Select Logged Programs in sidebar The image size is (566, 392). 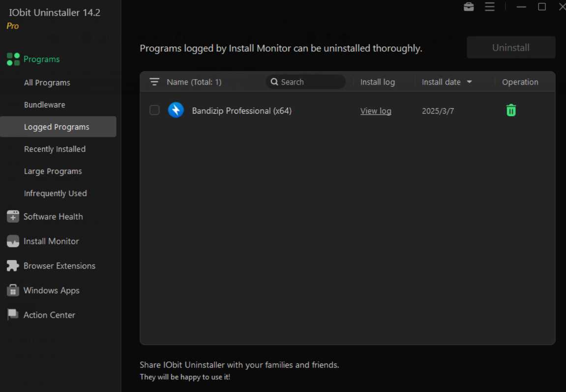click(58, 127)
